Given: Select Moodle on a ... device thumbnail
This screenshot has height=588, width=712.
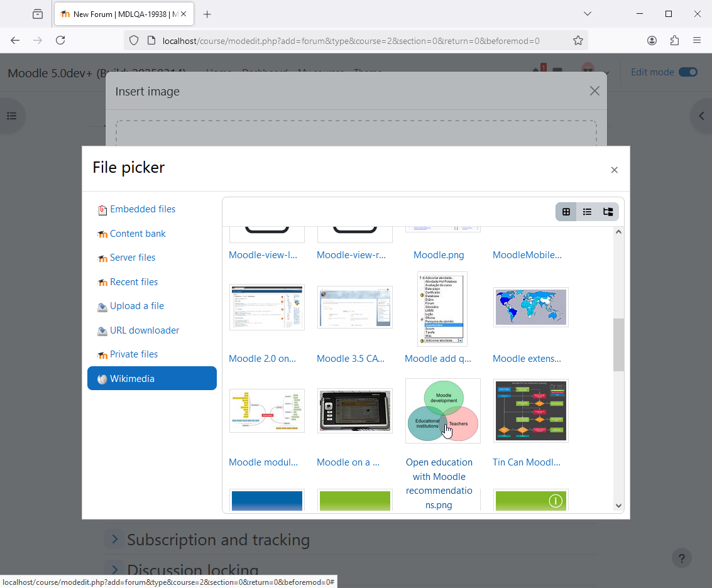Looking at the screenshot, I should (x=354, y=411).
